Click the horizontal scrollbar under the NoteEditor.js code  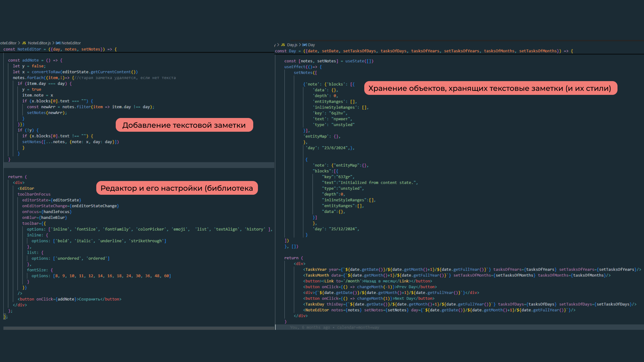point(139,328)
